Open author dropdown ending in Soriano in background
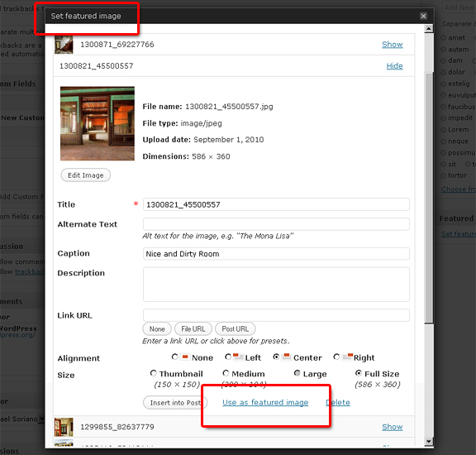Viewport: 476px width, 455px height. [41, 419]
